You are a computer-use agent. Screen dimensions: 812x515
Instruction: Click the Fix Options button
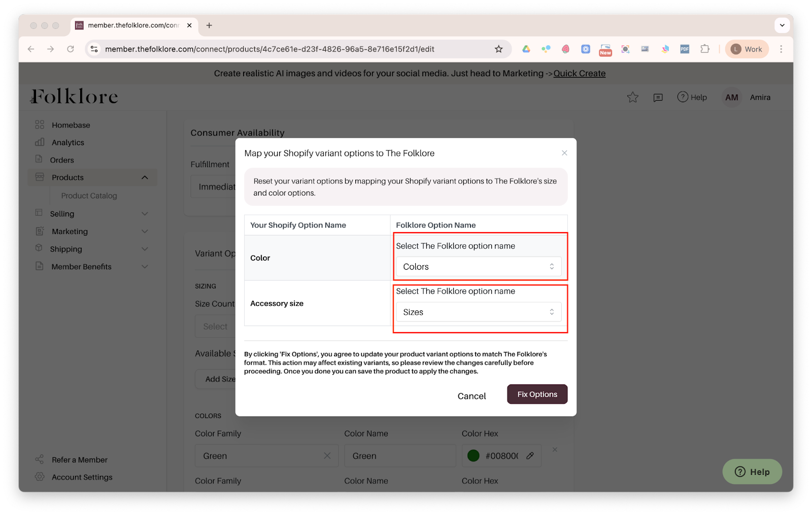pos(537,394)
